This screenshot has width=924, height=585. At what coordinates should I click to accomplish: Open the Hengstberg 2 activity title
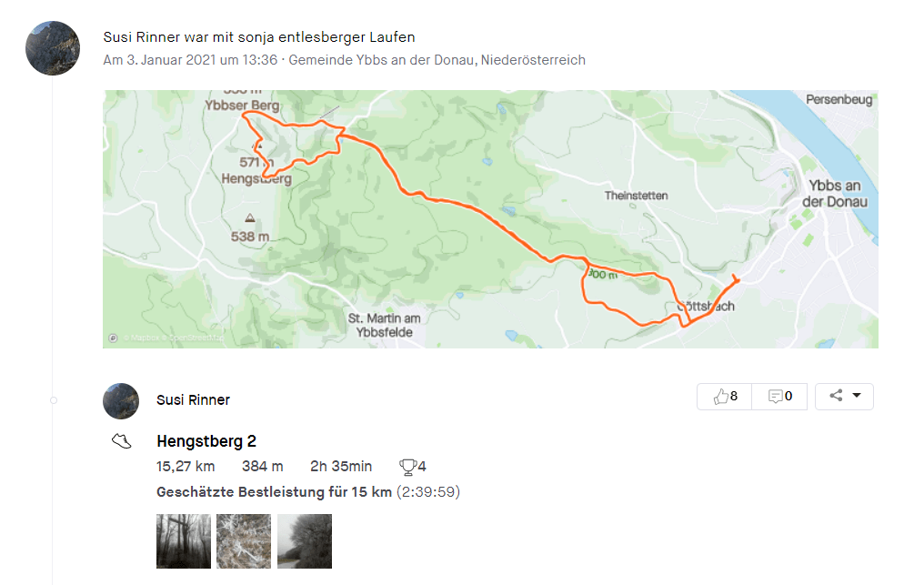pyautogui.click(x=206, y=441)
